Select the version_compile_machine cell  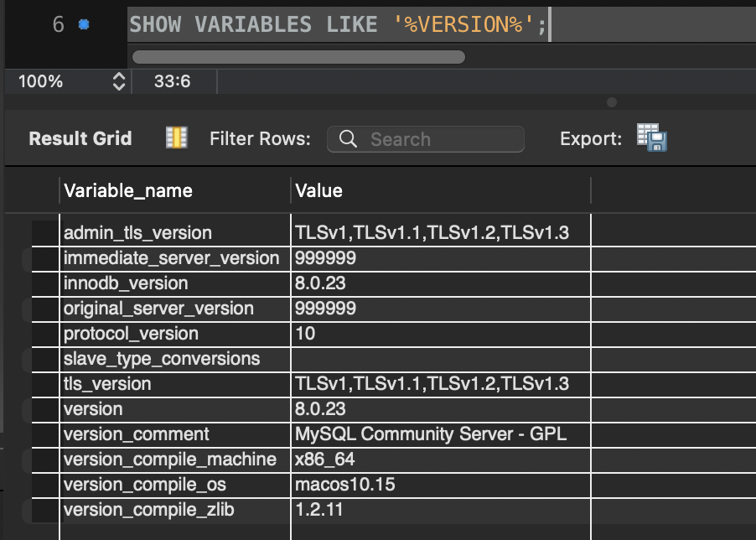175,460
